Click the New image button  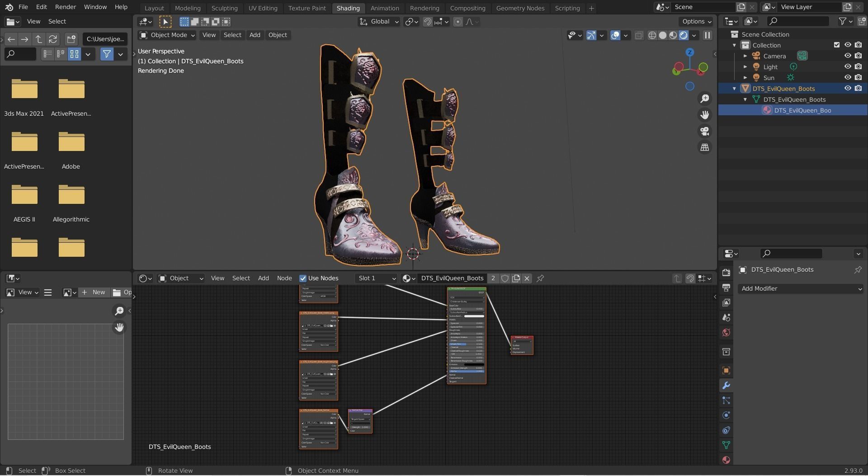[x=94, y=292]
